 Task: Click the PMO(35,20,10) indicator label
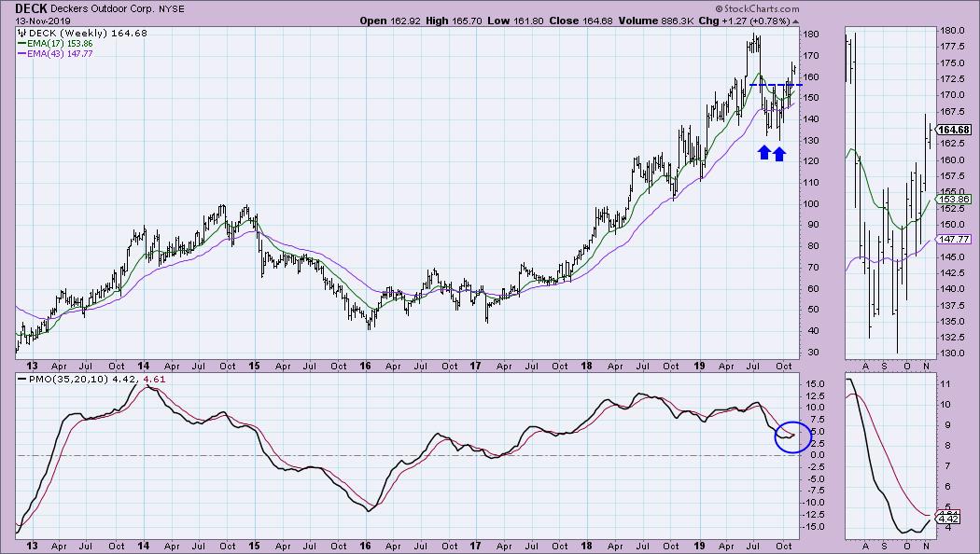[67, 379]
